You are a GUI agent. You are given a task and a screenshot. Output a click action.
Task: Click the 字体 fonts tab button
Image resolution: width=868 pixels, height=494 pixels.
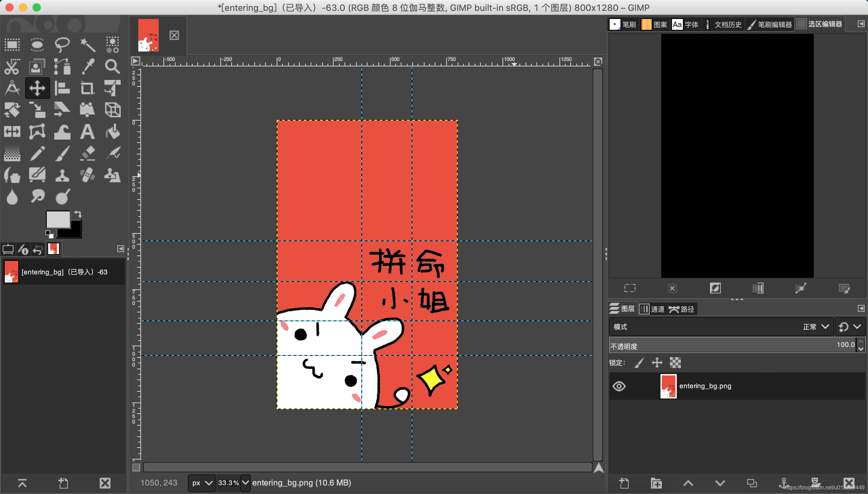pos(685,24)
